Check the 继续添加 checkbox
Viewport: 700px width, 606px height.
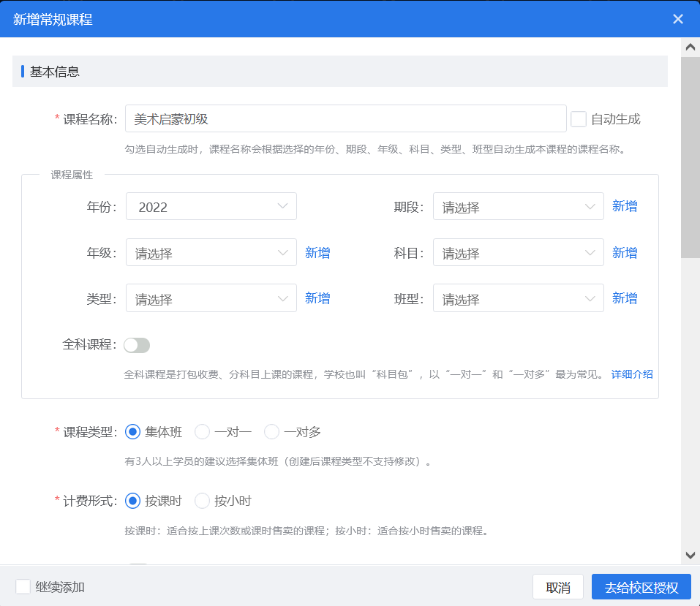23,587
